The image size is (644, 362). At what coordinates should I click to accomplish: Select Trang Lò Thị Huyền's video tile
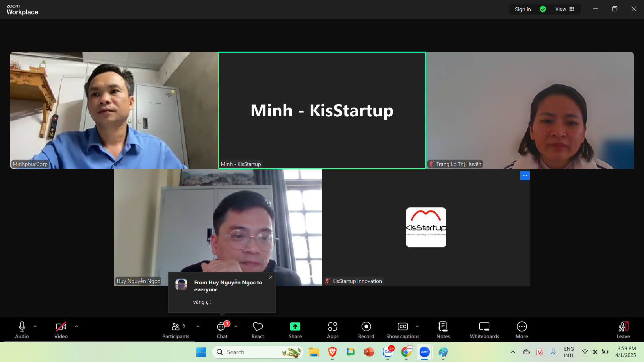(530, 110)
